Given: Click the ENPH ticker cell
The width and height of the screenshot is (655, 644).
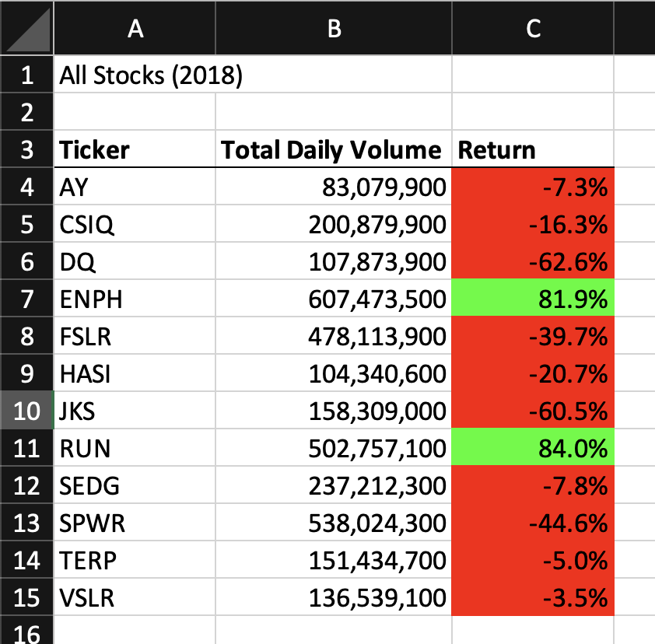Looking at the screenshot, I should click(135, 299).
